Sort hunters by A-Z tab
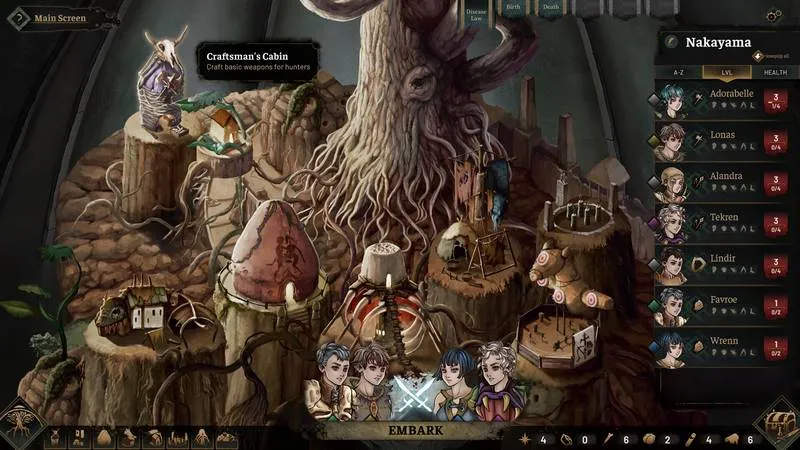The image size is (800, 450). coord(677,72)
